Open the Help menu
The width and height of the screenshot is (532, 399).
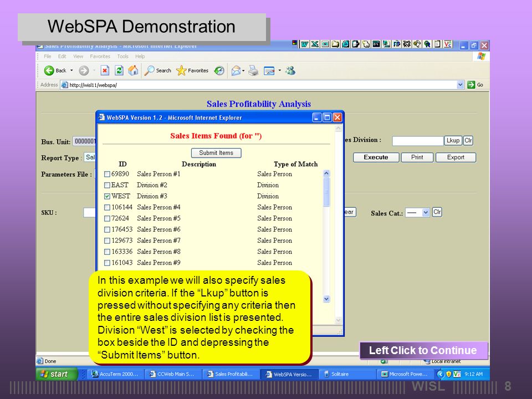pyautogui.click(x=140, y=57)
